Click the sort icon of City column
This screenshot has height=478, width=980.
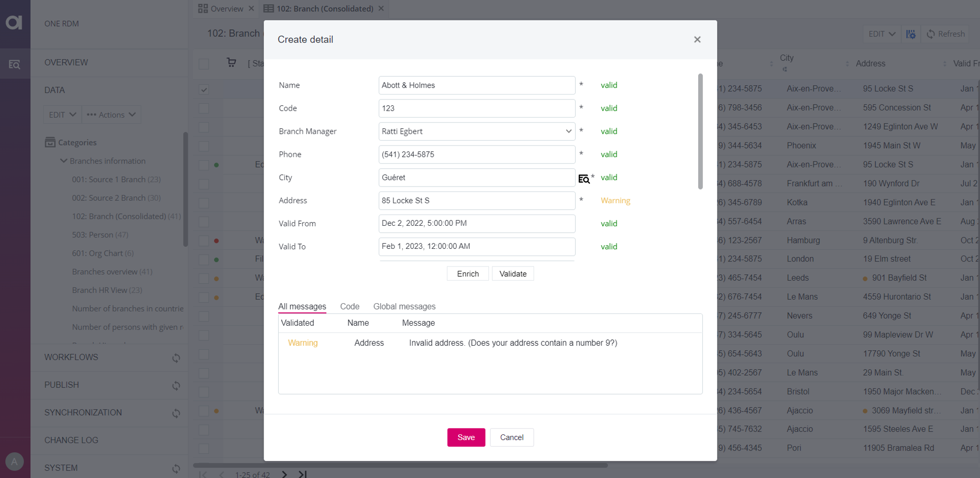(847, 64)
